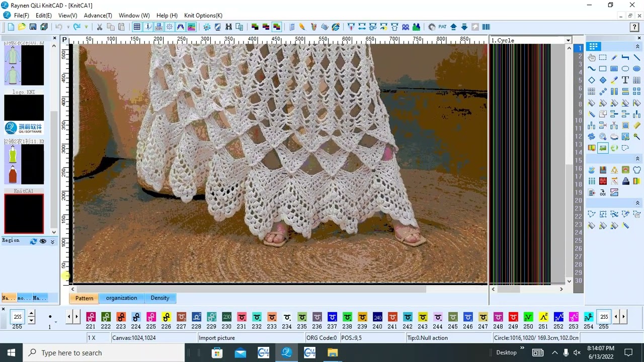
Task: Toggle the ICON toolbar button
Action: pyautogui.click(x=158, y=27)
